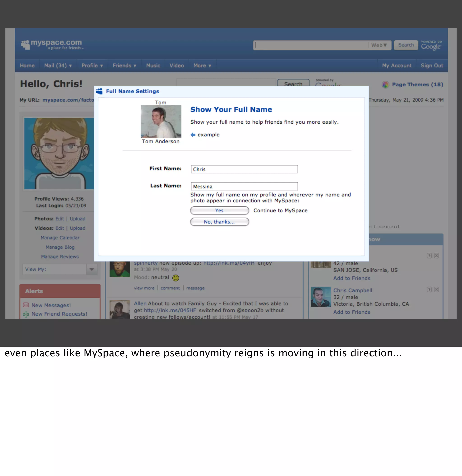Expand the Friends menu

(125, 65)
